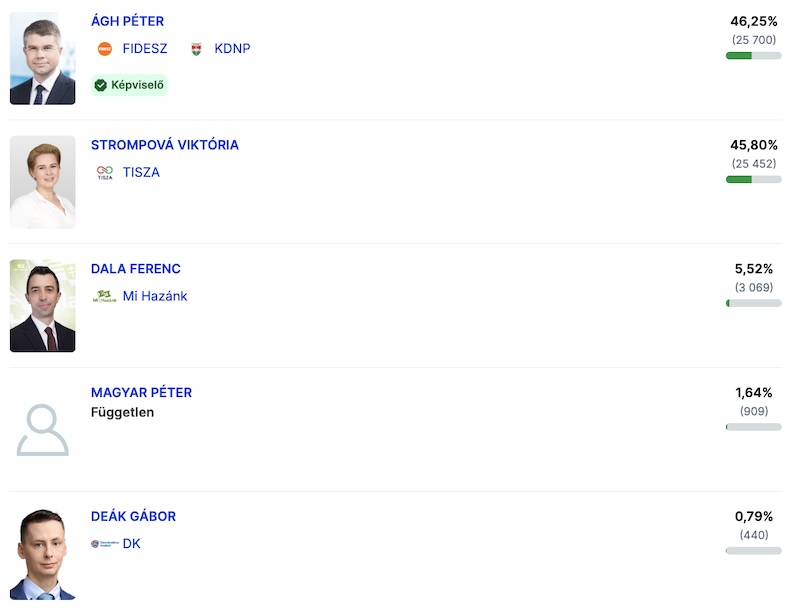
Task: Go to MAGYAR PÉTER's candidate page
Action: 141,393
